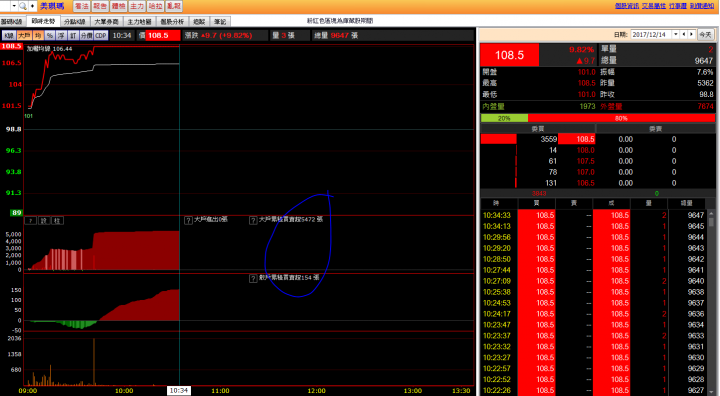Click the 主力 toolbar button
The image size is (720, 396).
pyautogui.click(x=137, y=6)
